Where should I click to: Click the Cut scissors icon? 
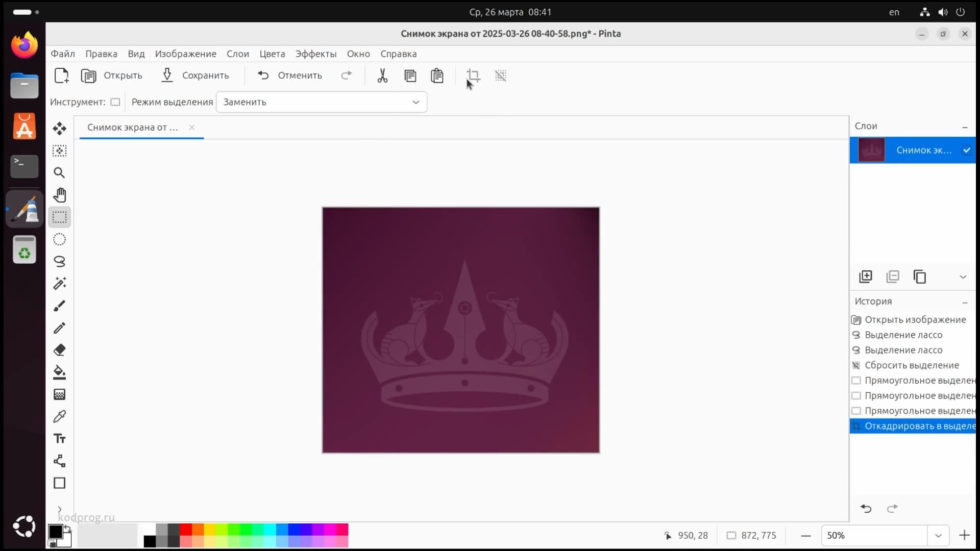click(x=382, y=76)
